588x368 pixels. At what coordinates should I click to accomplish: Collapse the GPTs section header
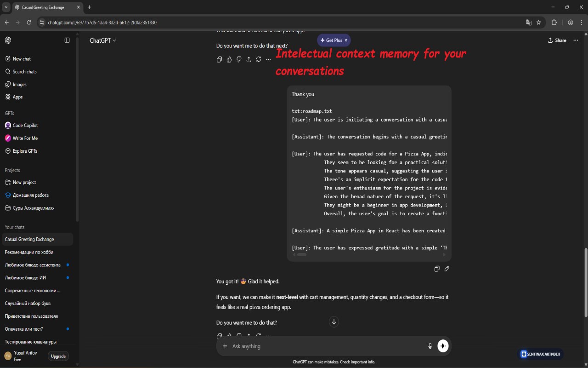10,113
